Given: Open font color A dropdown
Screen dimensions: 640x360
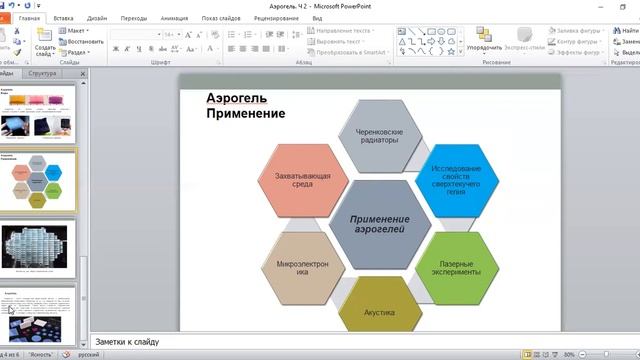Looking at the screenshot, I should tap(212, 49).
